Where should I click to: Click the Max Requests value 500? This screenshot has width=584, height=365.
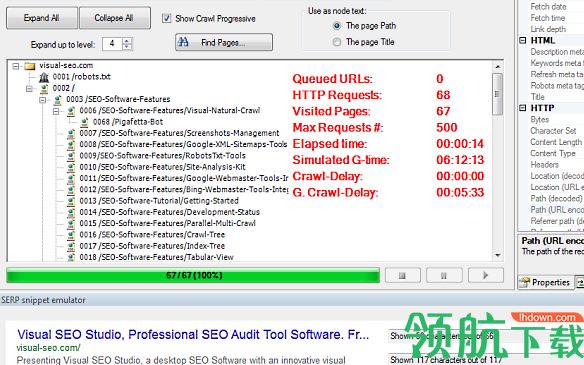(x=447, y=127)
